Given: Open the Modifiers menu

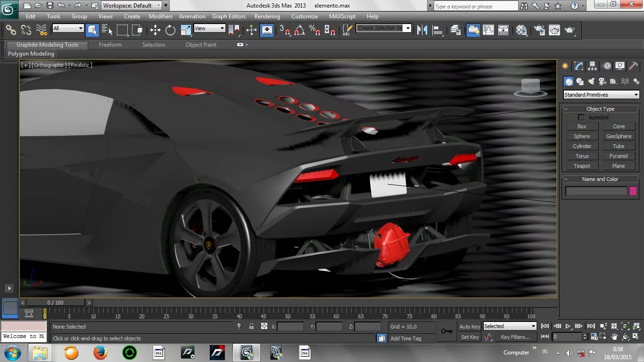Looking at the screenshot, I should 161,16.
